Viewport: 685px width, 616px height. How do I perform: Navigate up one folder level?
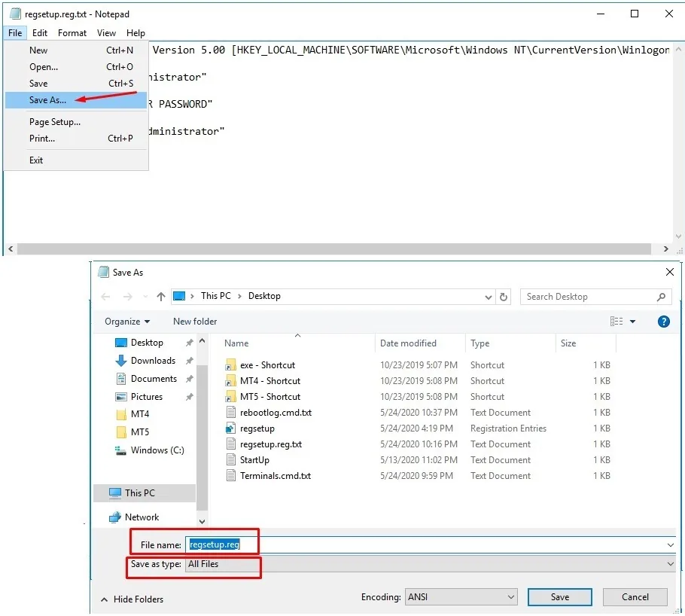point(160,296)
